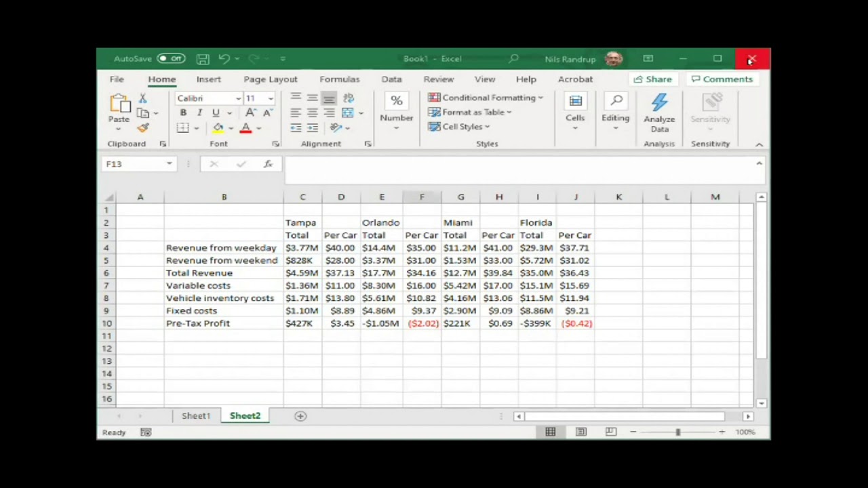Open the Number format group
Screen dimensions: 868x488
point(397,112)
